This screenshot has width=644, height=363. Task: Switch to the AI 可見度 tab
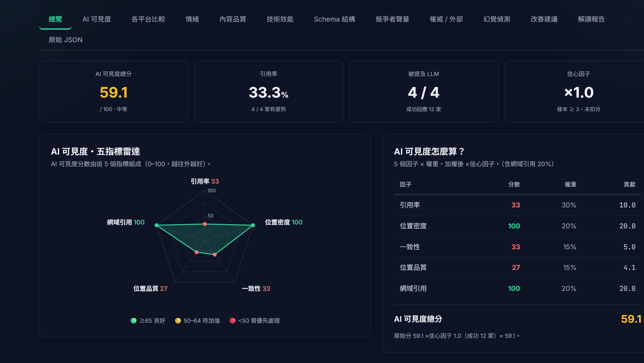tap(97, 19)
